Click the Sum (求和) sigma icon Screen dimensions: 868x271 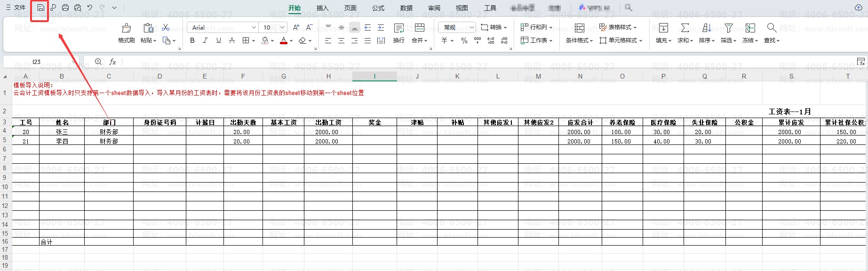pyautogui.click(x=685, y=28)
